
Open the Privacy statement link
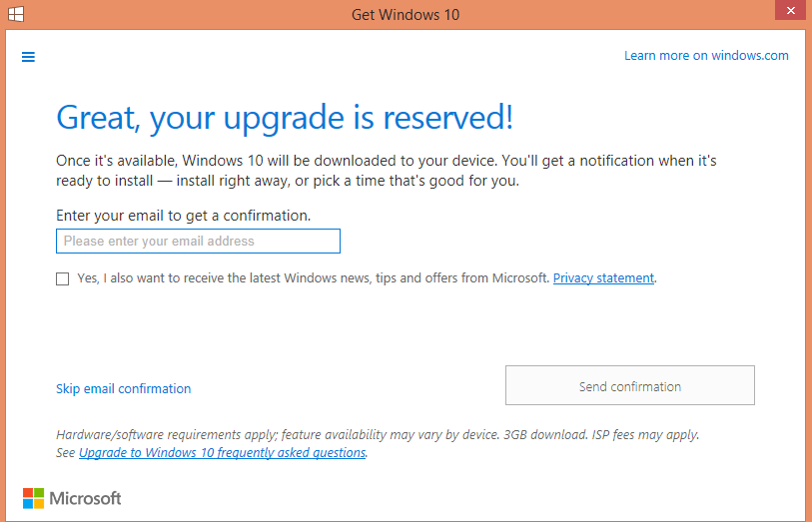[x=603, y=278]
